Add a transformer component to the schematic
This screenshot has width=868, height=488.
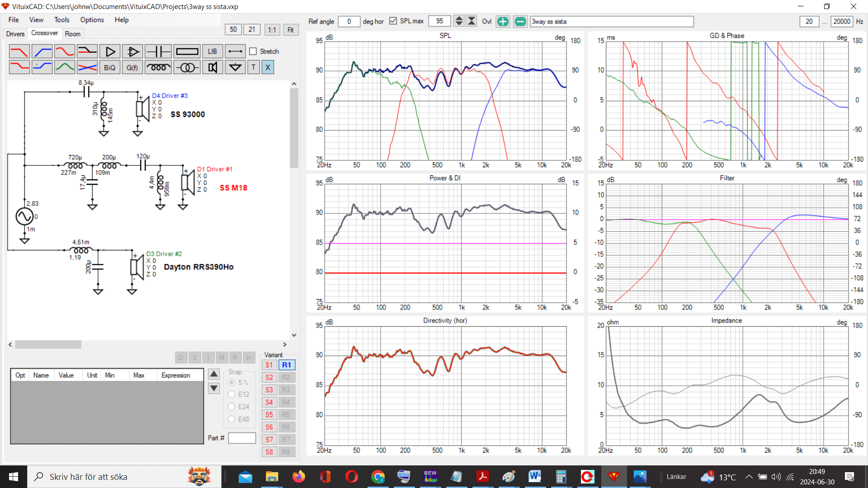click(x=187, y=67)
